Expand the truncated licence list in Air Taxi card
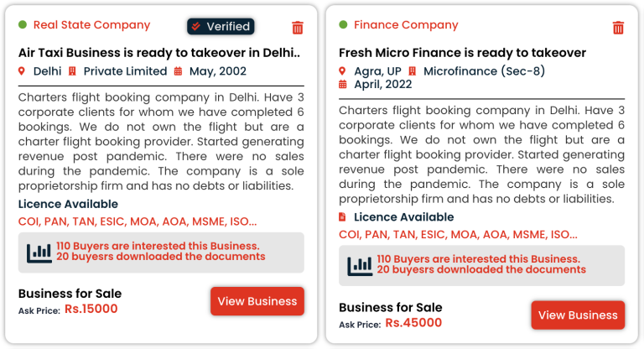Screen dimensions: 644x349 (138, 221)
